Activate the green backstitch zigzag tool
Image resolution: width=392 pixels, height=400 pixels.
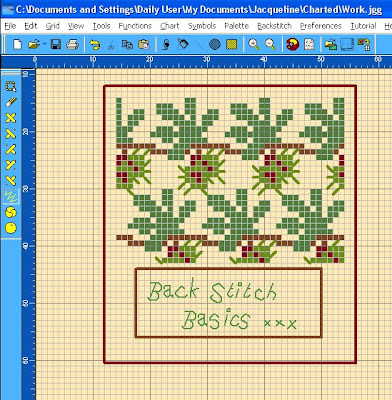(x=11, y=196)
